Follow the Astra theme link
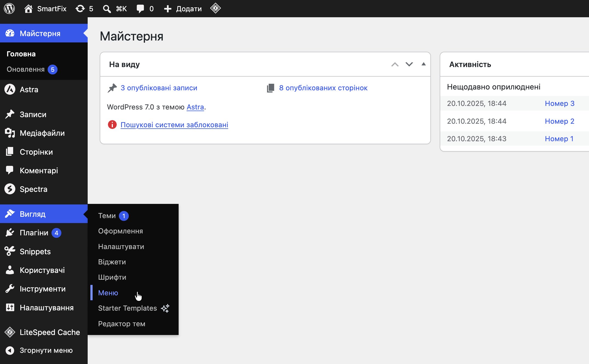This screenshot has width=589, height=364. pyautogui.click(x=195, y=107)
